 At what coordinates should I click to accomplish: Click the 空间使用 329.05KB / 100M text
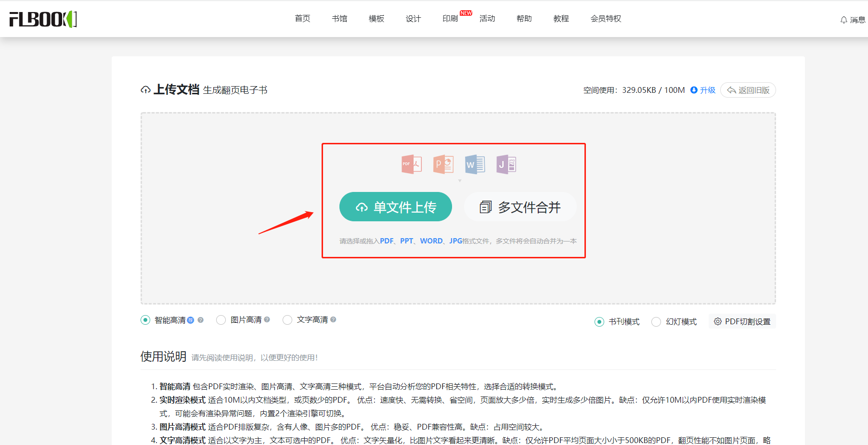tap(634, 90)
